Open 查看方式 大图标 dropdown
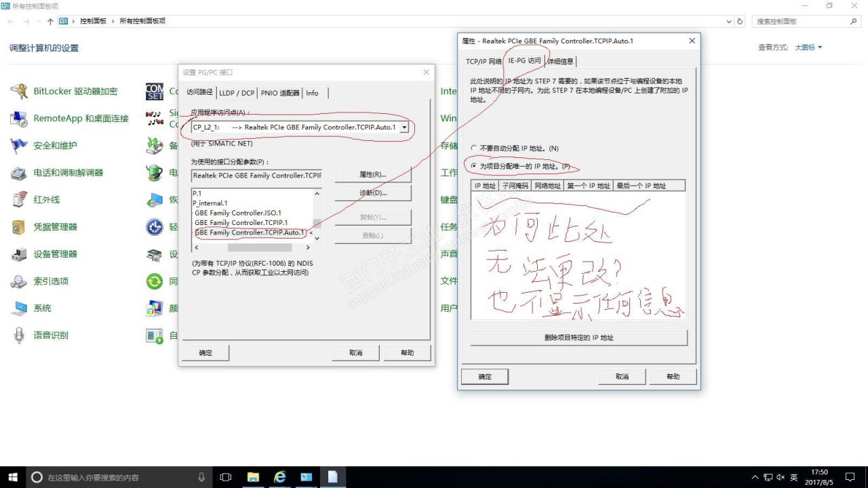 click(808, 47)
